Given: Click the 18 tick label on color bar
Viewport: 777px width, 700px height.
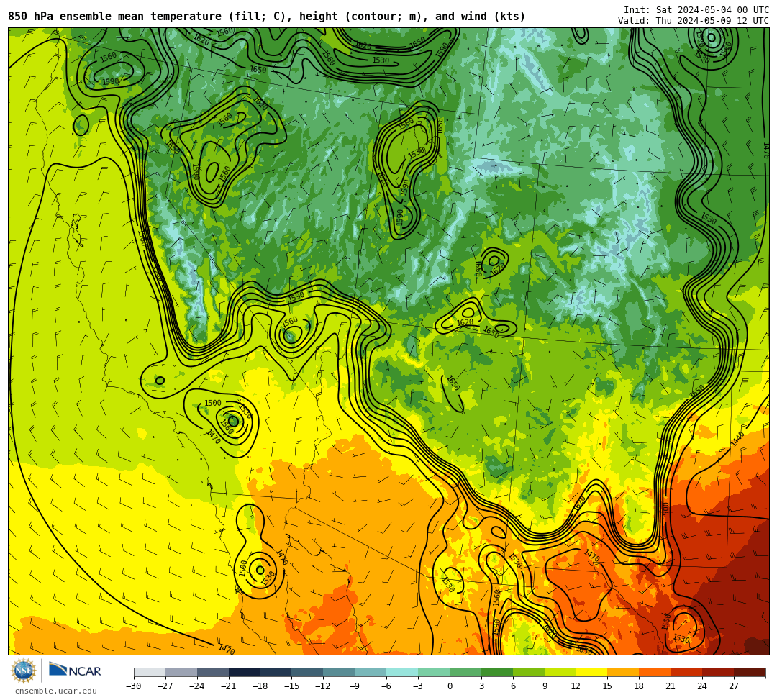Looking at the screenshot, I should pyautogui.click(x=640, y=686).
